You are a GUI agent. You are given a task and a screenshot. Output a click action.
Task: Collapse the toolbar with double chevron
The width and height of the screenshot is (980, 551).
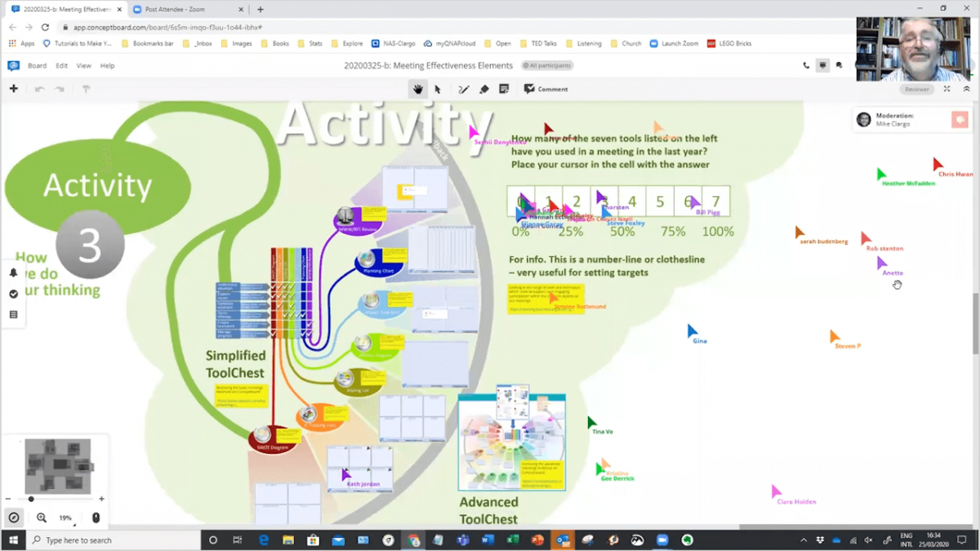click(x=967, y=89)
